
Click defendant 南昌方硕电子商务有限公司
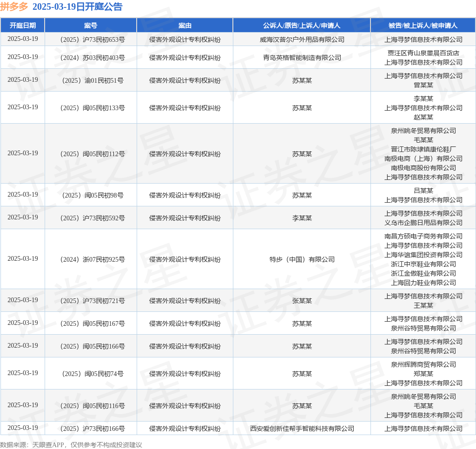pos(423,236)
